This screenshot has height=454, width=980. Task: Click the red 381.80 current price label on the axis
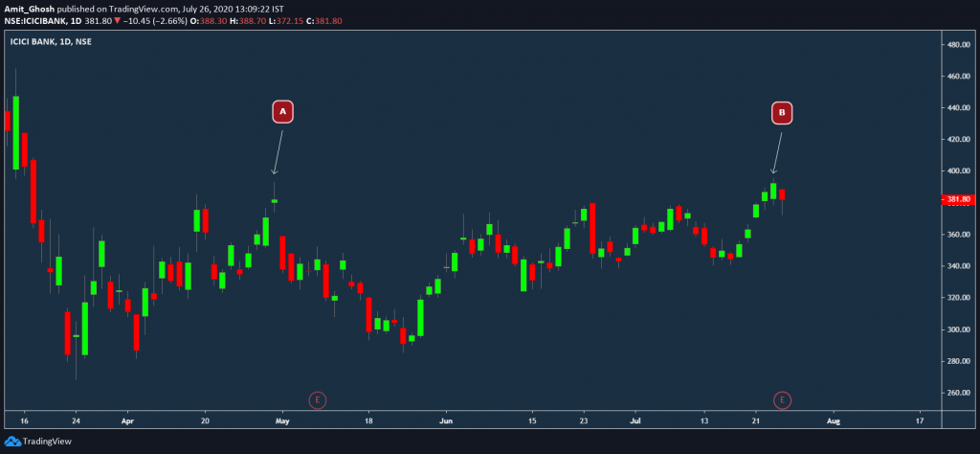pos(957,199)
